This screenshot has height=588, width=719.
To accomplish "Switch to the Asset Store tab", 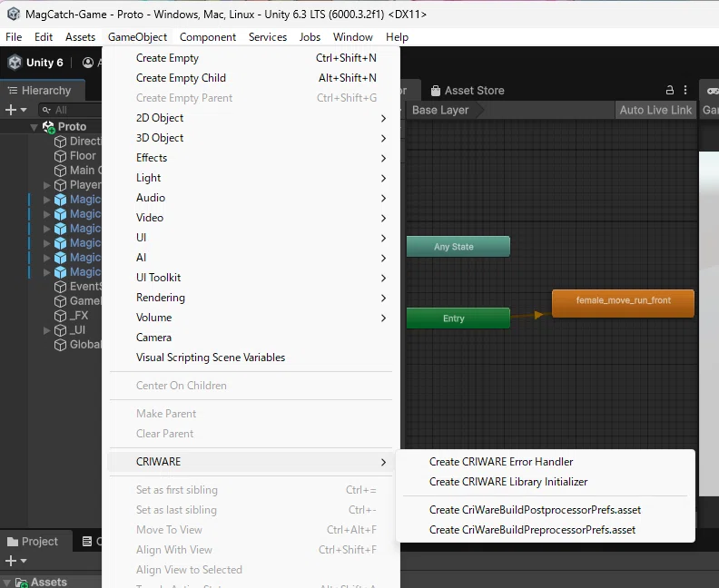I will (x=468, y=91).
